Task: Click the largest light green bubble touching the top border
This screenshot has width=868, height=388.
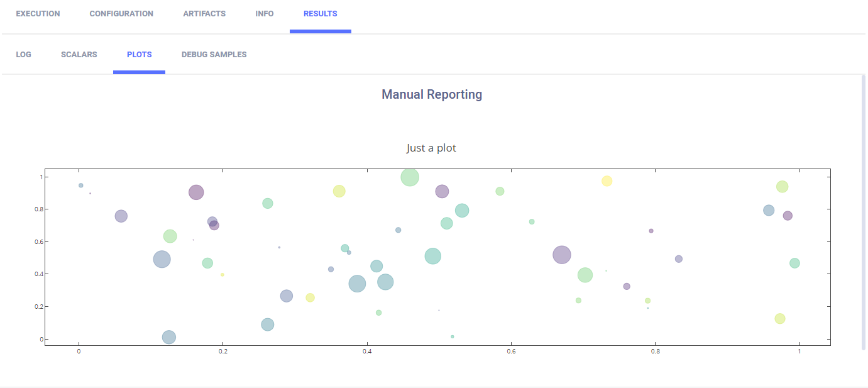Action: point(410,178)
